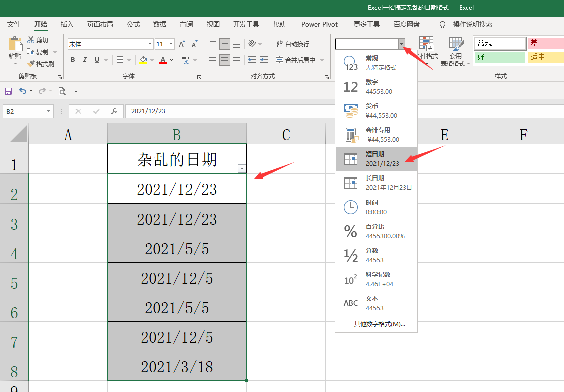Viewport: 564px width, 392px height.
Task: Align text left
Action: [x=213, y=60]
